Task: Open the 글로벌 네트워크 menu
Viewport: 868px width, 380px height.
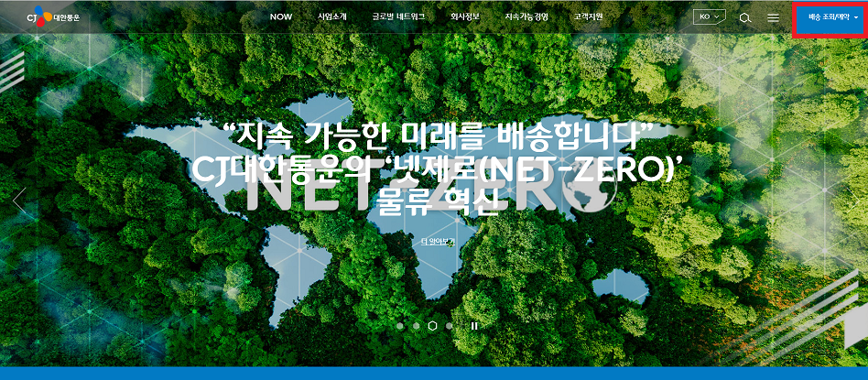Action: (x=398, y=16)
